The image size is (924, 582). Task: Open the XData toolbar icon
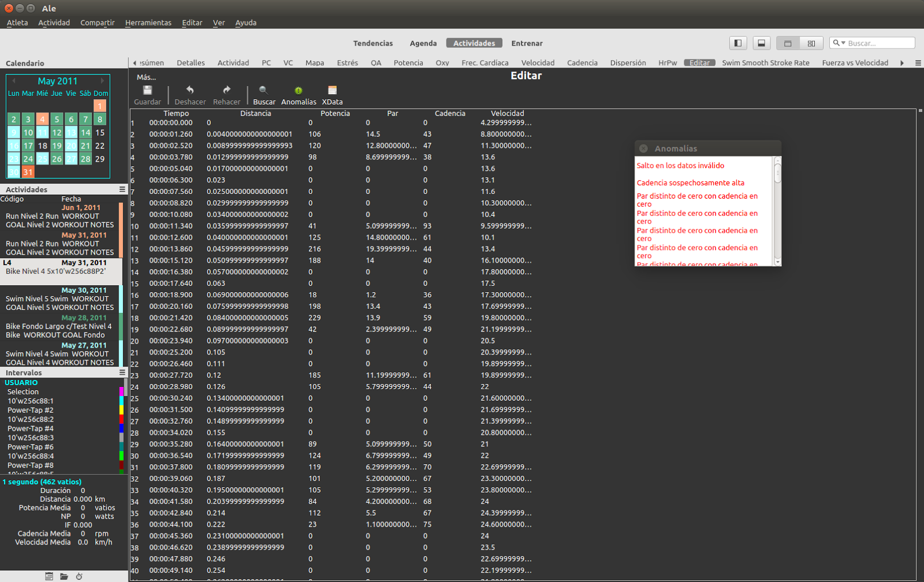click(x=332, y=90)
